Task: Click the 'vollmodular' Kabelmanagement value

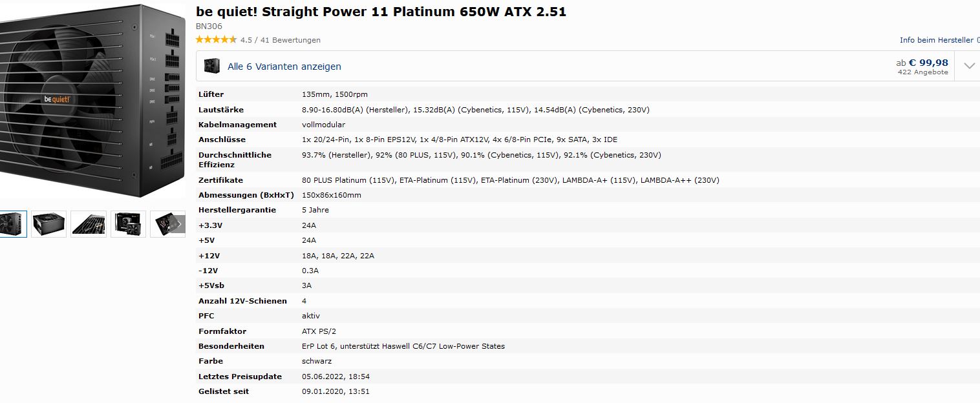Action: point(323,125)
